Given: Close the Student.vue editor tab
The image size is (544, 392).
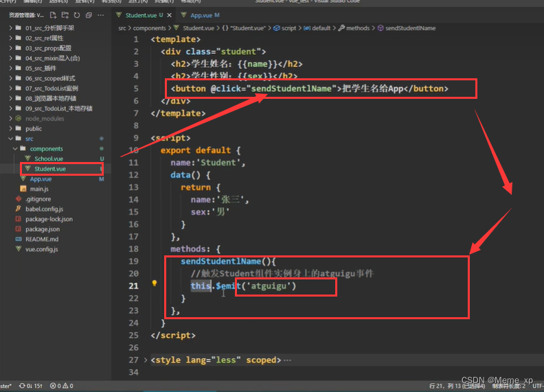Looking at the screenshot, I should click(x=169, y=15).
